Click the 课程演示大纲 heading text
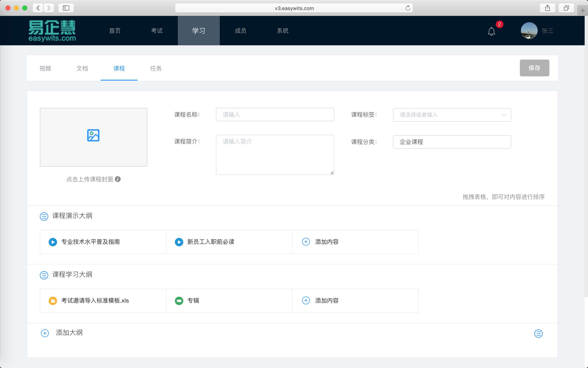Screen dimensions: 588x368 click(72, 216)
